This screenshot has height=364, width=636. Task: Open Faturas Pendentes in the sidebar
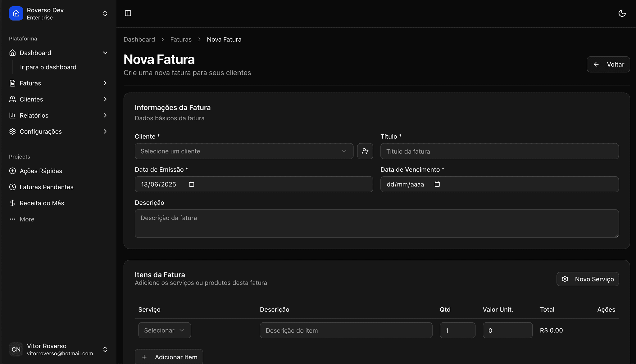[46, 187]
